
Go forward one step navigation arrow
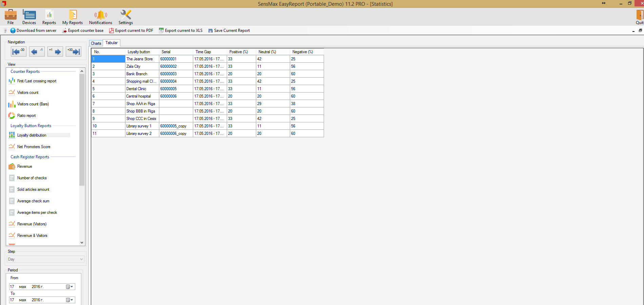(x=55, y=52)
